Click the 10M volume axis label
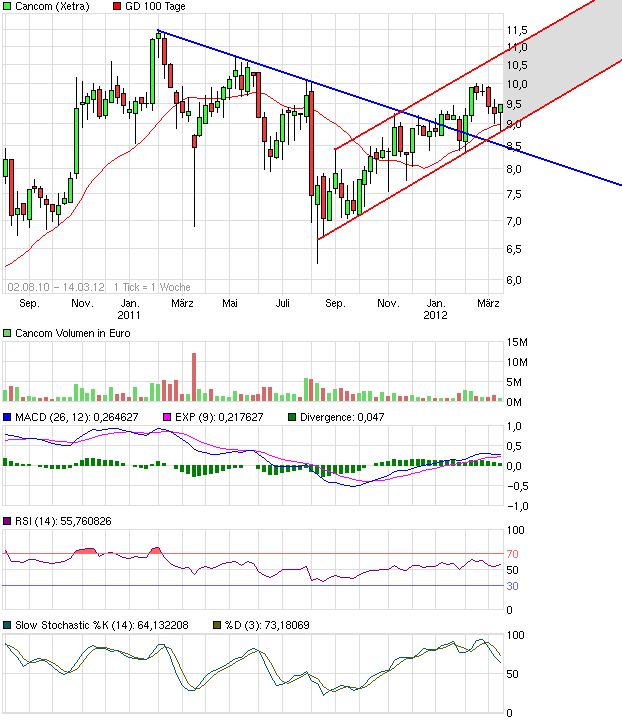622x722 pixels. click(x=517, y=362)
